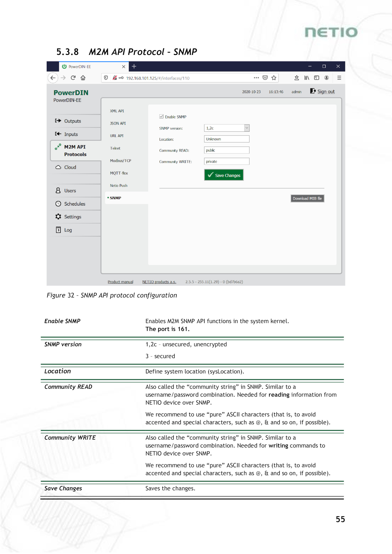Viewport: 392px width, 554px height.
Task: Bookmark this page with star icon
Action: click(x=274, y=78)
